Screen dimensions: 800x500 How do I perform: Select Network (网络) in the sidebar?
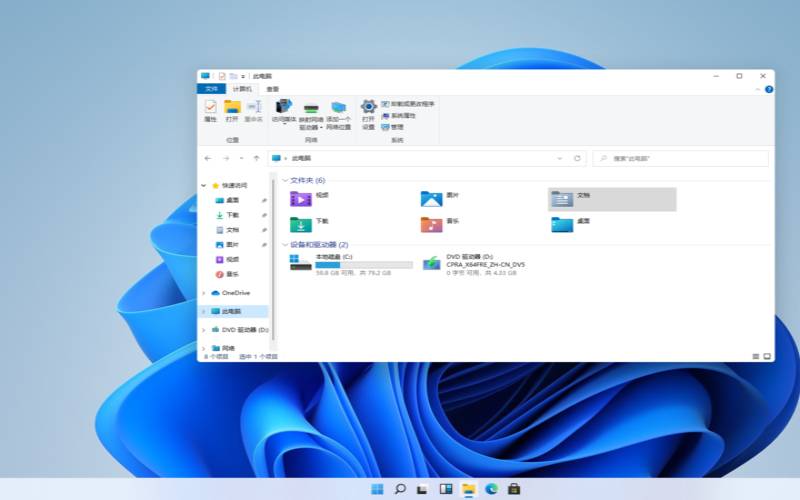(228, 348)
